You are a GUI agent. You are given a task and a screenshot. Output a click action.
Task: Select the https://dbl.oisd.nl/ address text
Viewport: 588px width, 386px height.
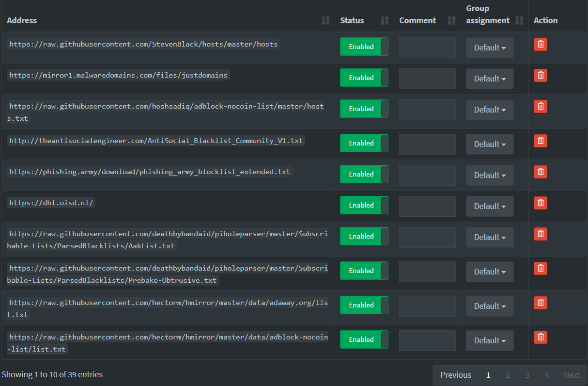click(x=51, y=203)
